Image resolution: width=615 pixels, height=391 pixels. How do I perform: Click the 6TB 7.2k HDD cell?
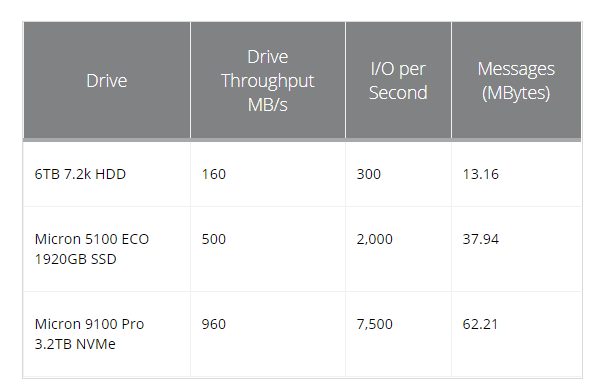point(80,174)
